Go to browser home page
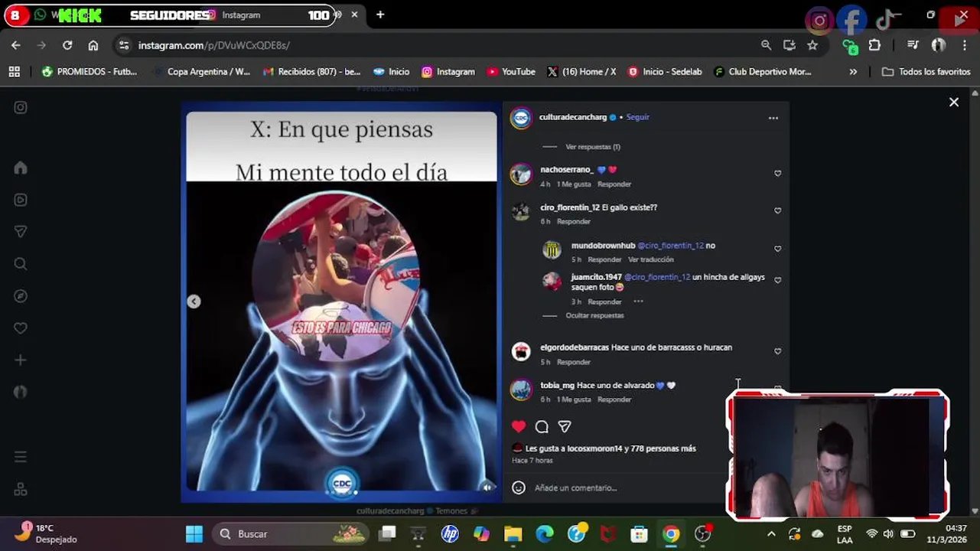Image resolution: width=980 pixels, height=551 pixels. point(93,45)
